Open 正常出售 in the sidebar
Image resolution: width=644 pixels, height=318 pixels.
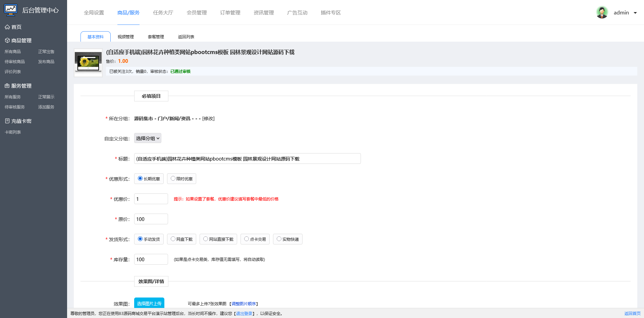tap(46, 52)
